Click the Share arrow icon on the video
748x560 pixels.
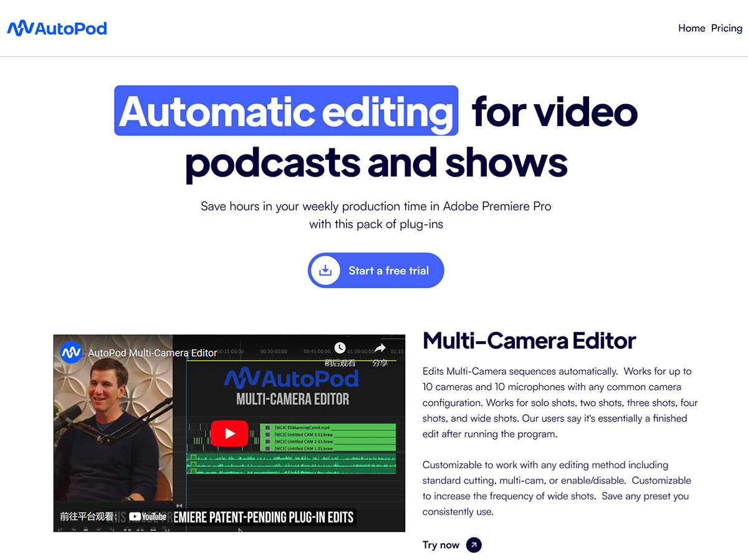[x=380, y=348]
